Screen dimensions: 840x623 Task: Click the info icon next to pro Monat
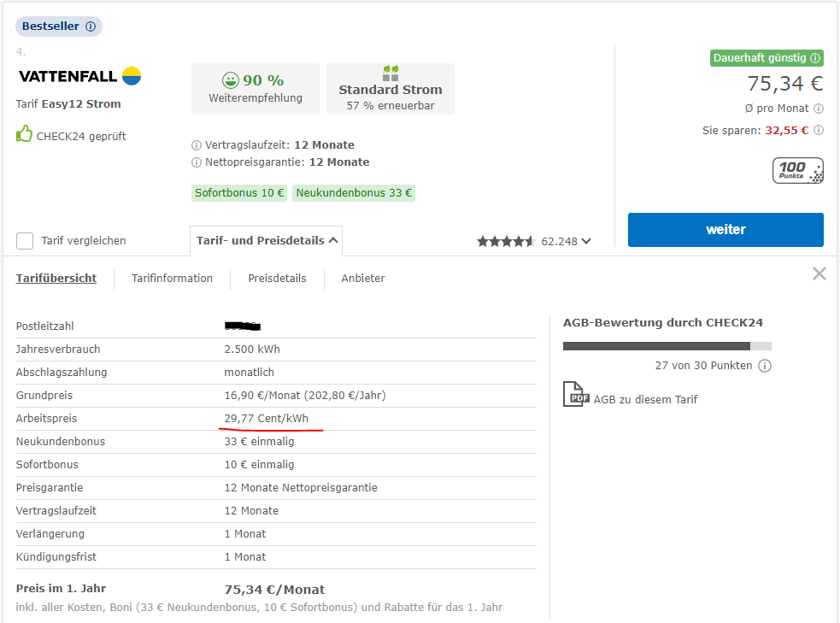coord(818,109)
